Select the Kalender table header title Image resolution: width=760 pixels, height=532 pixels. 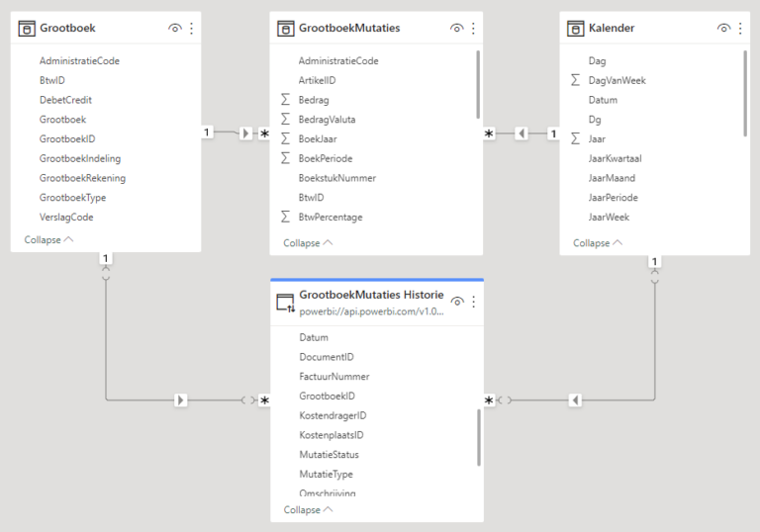point(612,28)
